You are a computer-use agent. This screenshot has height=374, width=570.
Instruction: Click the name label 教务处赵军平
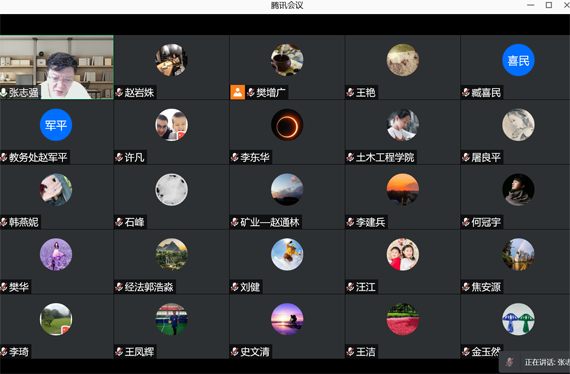coord(38,157)
